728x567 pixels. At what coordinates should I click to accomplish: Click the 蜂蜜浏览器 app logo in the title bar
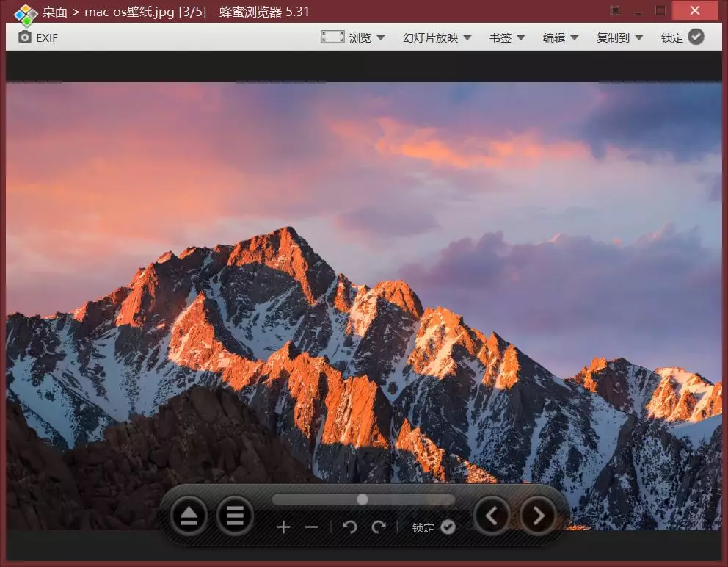26,15
